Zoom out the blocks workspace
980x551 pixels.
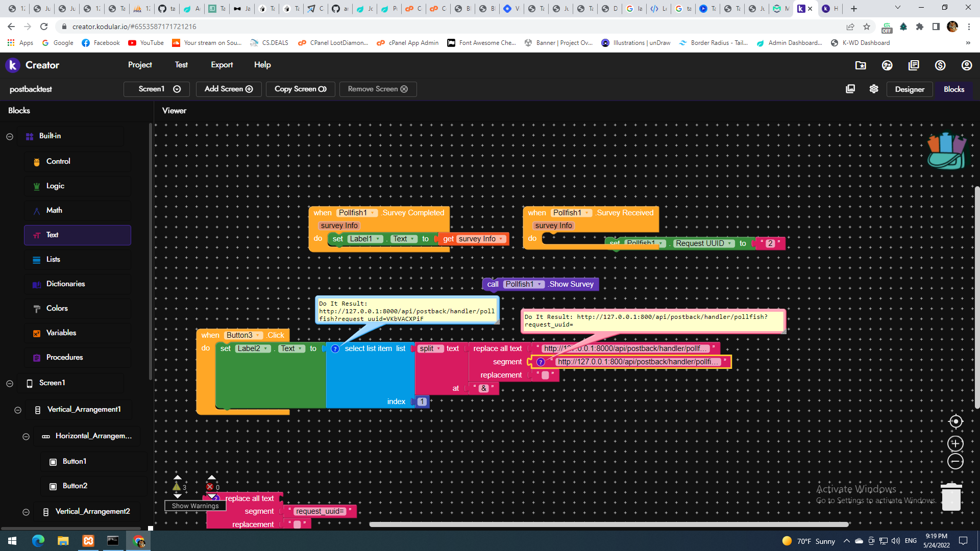(x=955, y=461)
